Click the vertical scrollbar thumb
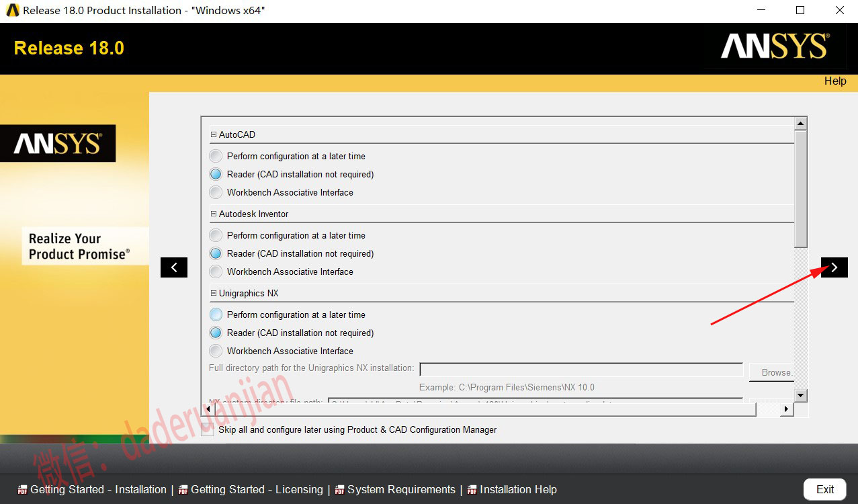The width and height of the screenshot is (858, 504). click(x=800, y=189)
